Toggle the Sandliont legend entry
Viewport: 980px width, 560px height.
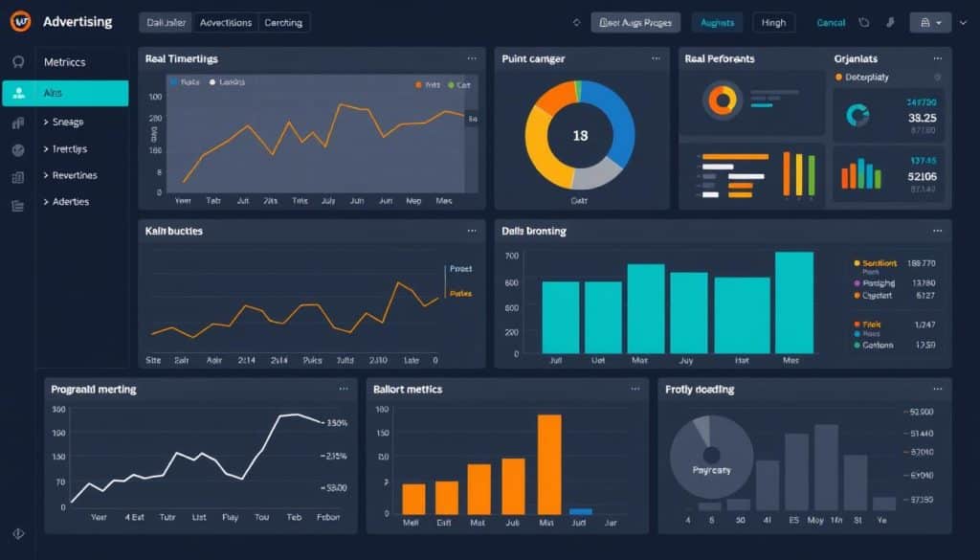coord(877,263)
